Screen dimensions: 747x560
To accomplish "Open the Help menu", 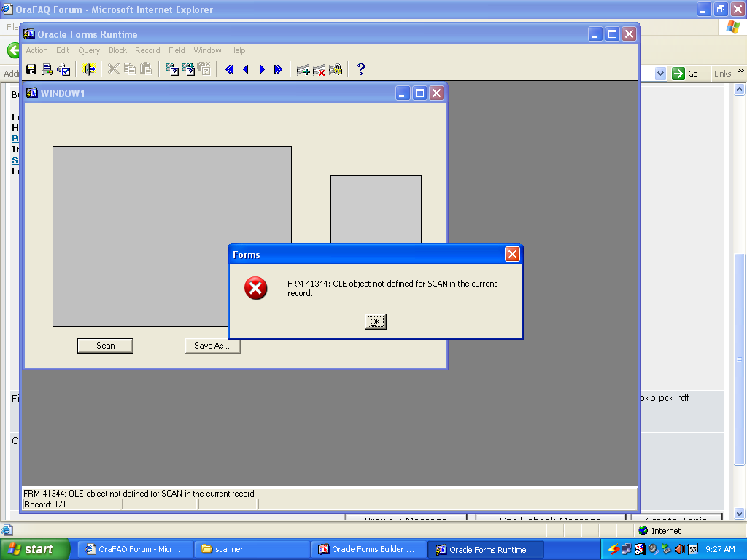I will point(238,50).
